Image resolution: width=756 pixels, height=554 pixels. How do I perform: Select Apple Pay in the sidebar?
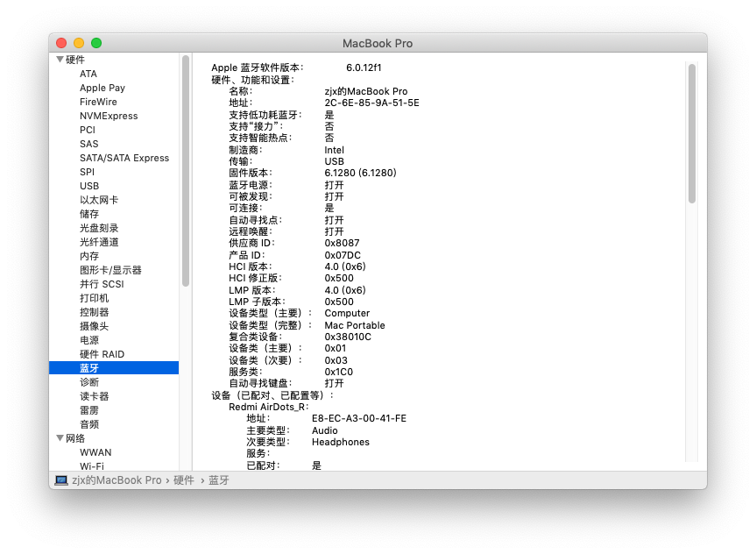pyautogui.click(x=102, y=88)
